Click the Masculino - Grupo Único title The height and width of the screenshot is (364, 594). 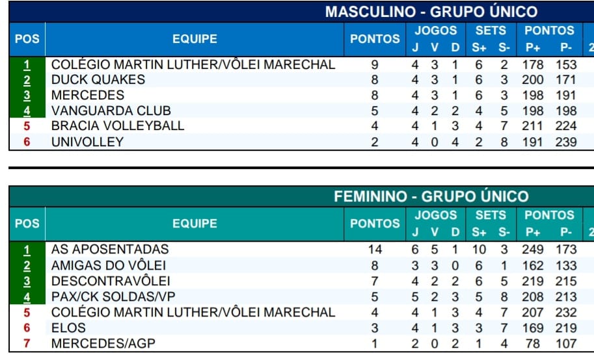coord(431,12)
